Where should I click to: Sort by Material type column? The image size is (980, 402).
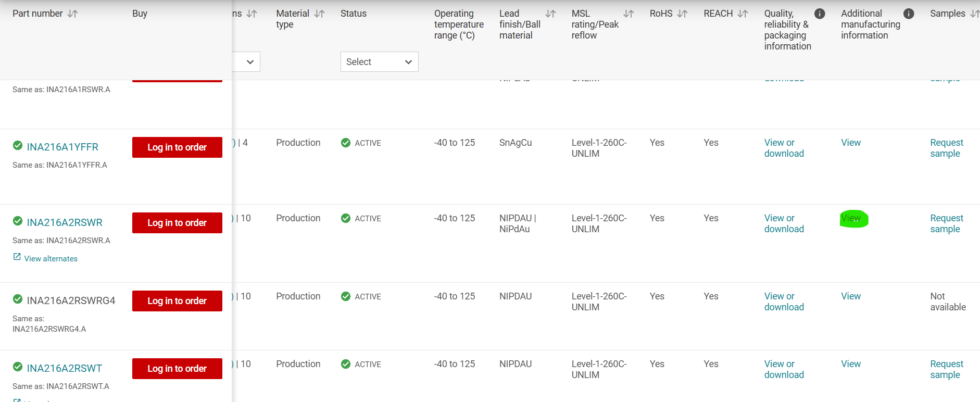coord(319,14)
